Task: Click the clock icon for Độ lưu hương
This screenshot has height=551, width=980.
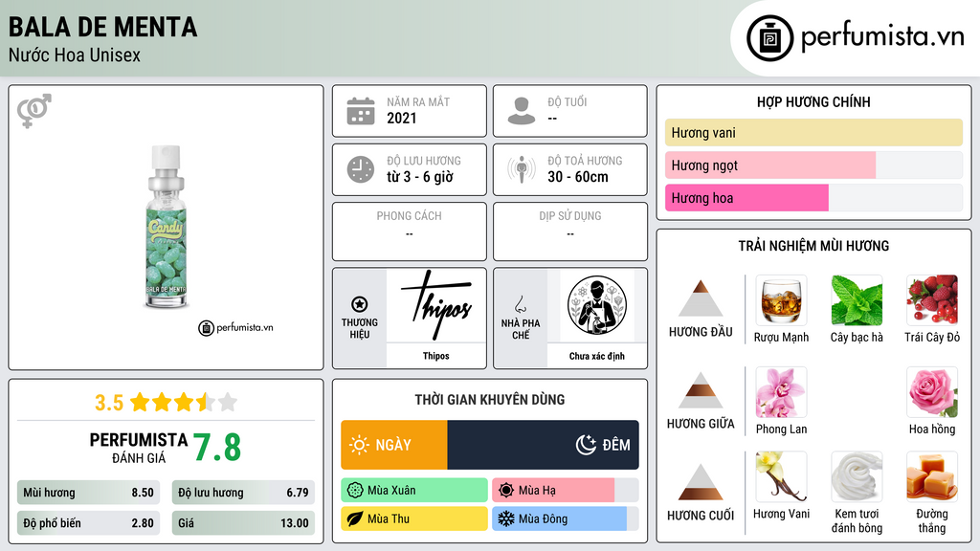Action: 361,169
